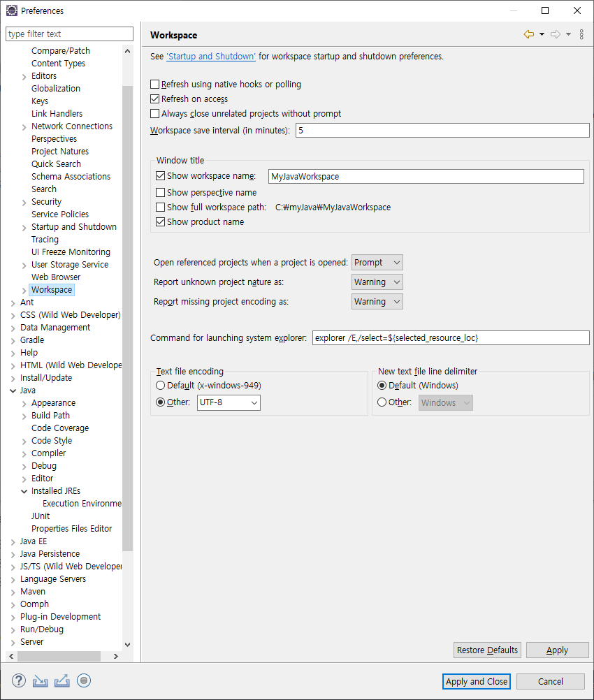Open the back history dropdown arrow
The height and width of the screenshot is (700, 594).
(x=542, y=34)
